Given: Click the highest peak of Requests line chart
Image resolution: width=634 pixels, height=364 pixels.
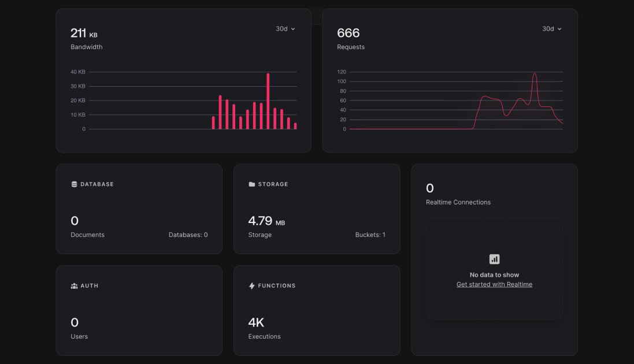Looking at the screenshot, I should (535, 74).
